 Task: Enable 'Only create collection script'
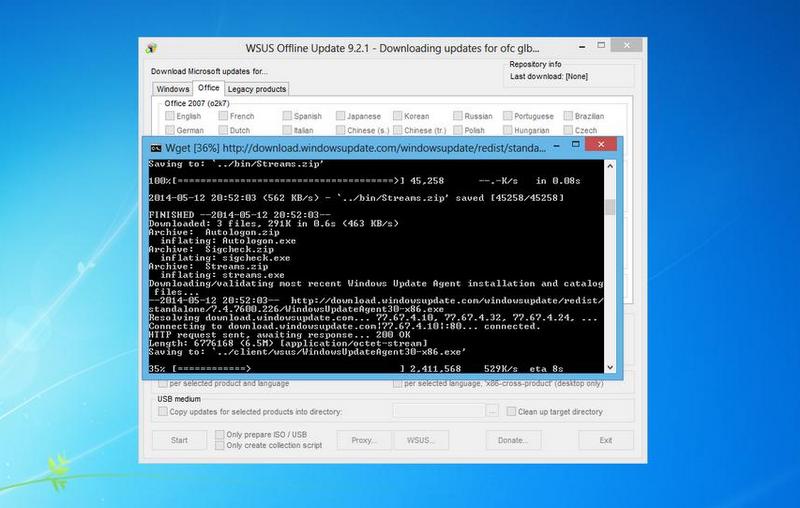click(x=220, y=445)
